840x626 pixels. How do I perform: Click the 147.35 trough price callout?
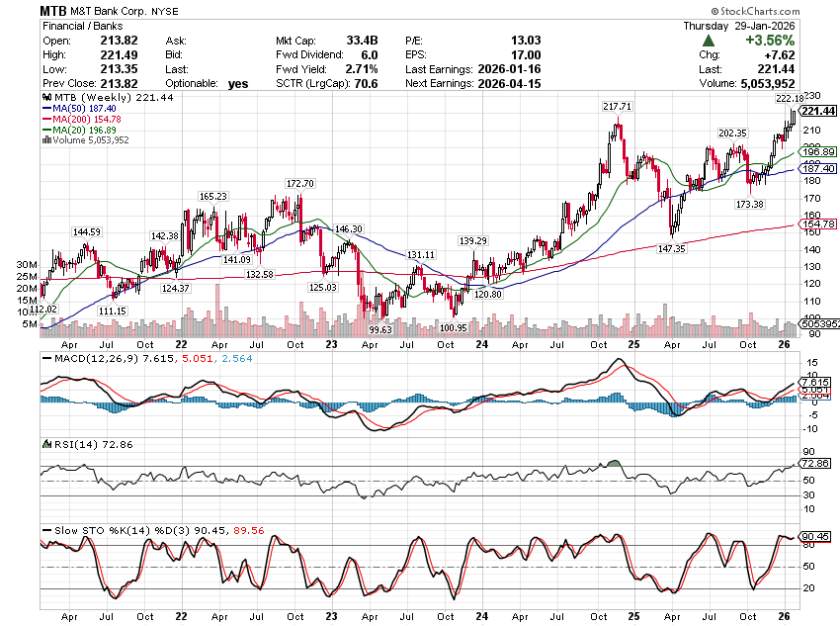pos(670,250)
